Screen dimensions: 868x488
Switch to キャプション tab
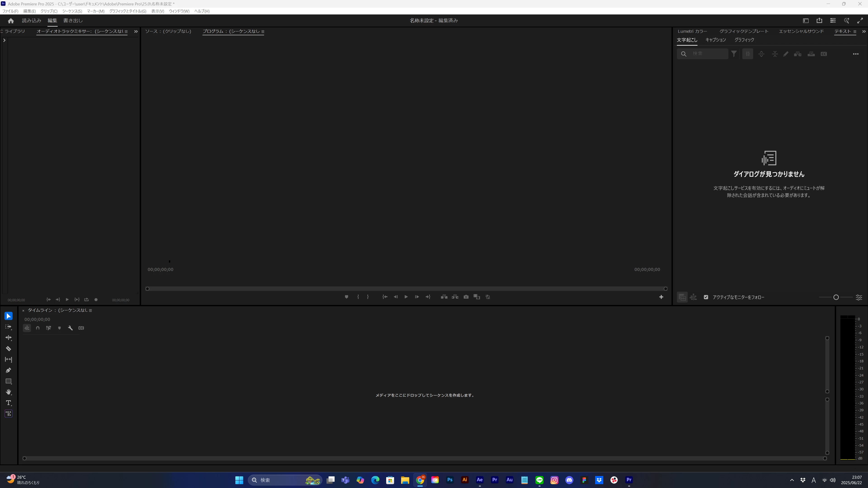715,40
